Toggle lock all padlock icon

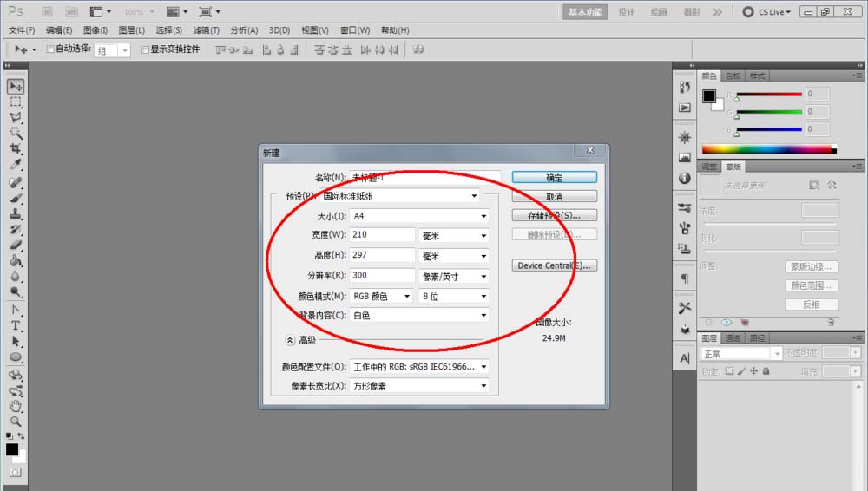(766, 371)
